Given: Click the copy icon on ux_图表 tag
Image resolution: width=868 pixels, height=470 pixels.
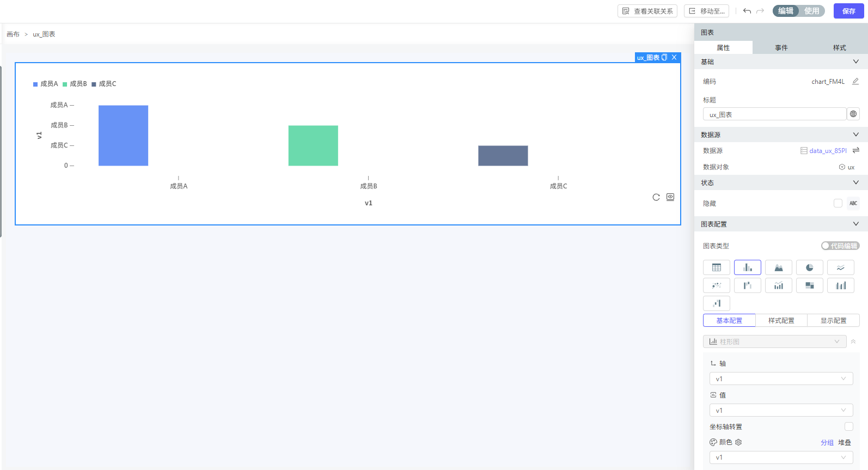Looking at the screenshot, I should 664,57.
